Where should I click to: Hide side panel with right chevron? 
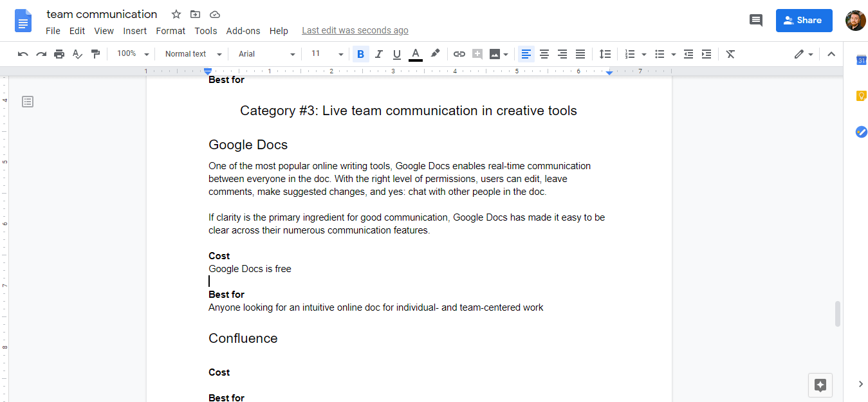click(861, 384)
